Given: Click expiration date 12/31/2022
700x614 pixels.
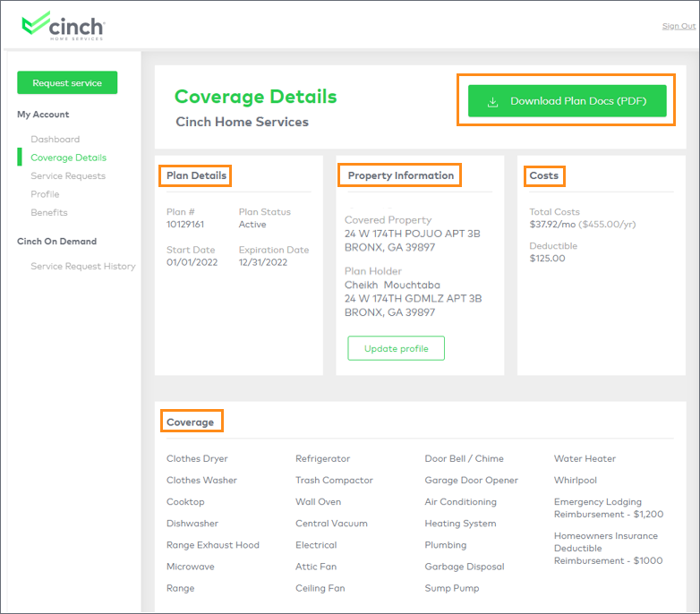Looking at the screenshot, I should (263, 262).
